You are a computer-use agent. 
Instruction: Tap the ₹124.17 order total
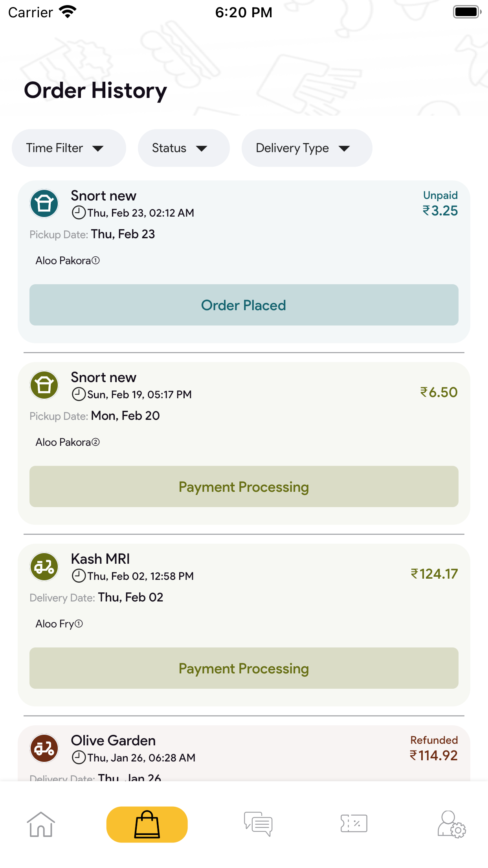(x=434, y=574)
